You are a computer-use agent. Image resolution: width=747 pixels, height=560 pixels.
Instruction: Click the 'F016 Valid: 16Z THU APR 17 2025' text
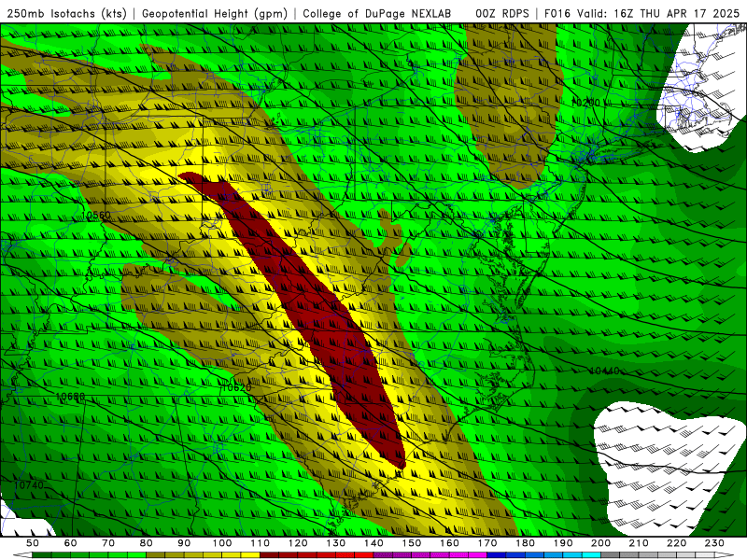[641, 14]
